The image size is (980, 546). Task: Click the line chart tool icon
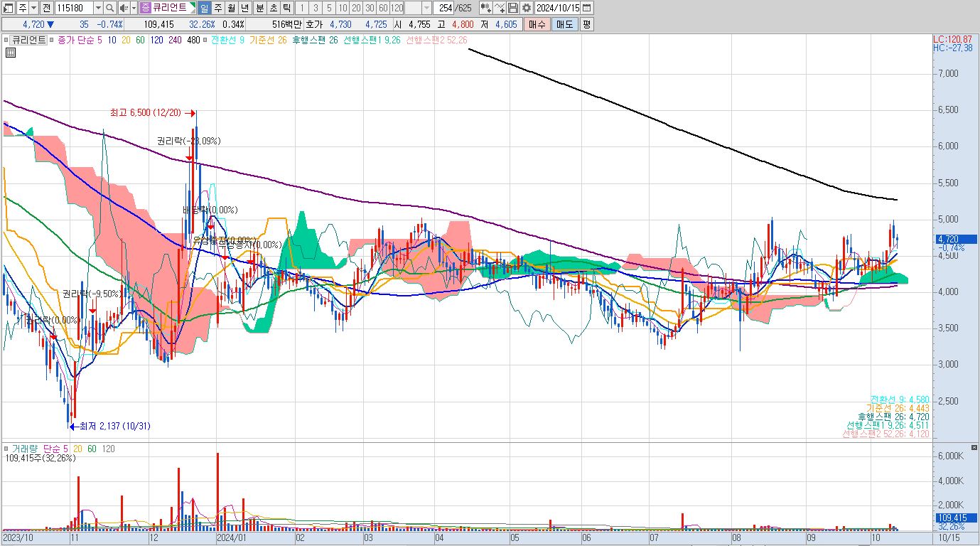pyautogui.click(x=500, y=8)
